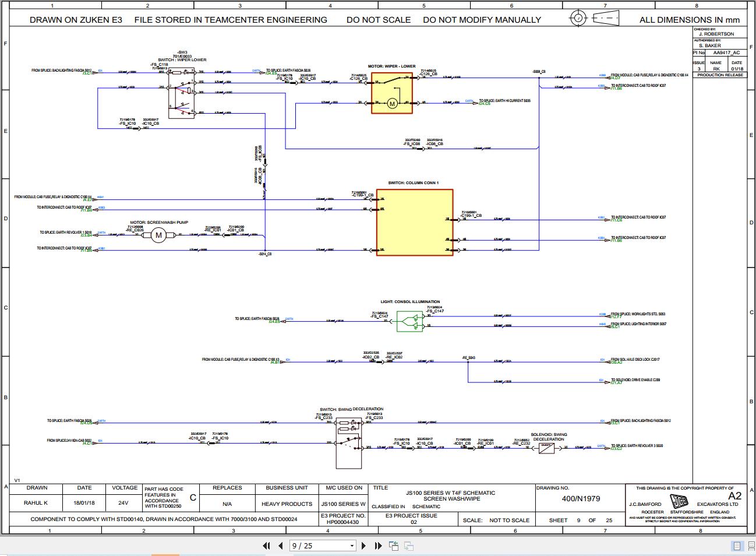Click the JCB logo in title block
Screen dimensions: 756x556
pyautogui.click(x=679, y=502)
